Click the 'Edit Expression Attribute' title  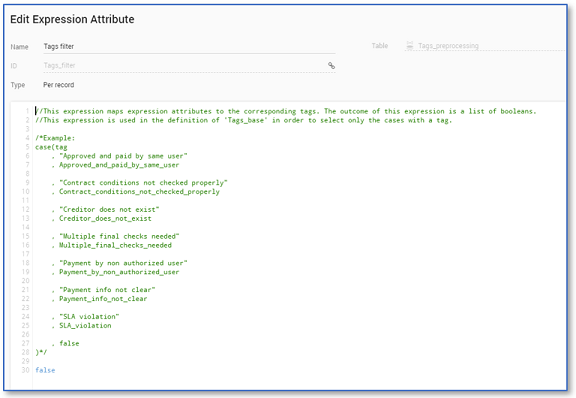(x=72, y=19)
